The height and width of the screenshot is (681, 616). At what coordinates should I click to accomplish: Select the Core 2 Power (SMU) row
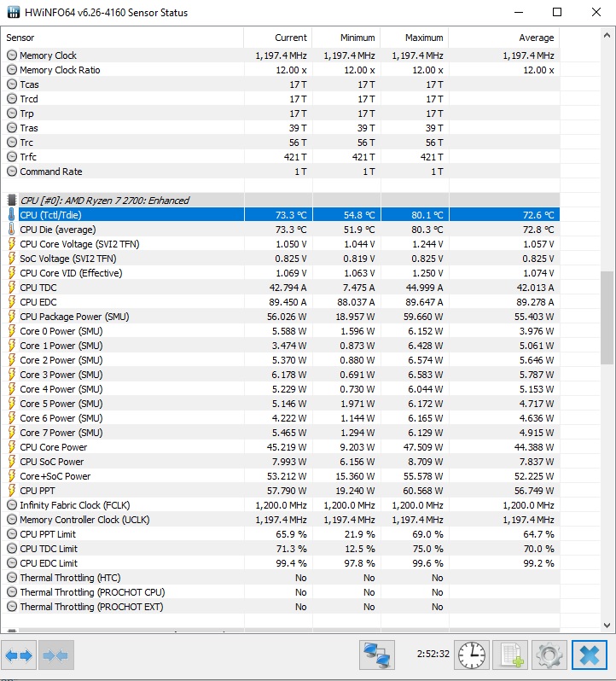280,360
